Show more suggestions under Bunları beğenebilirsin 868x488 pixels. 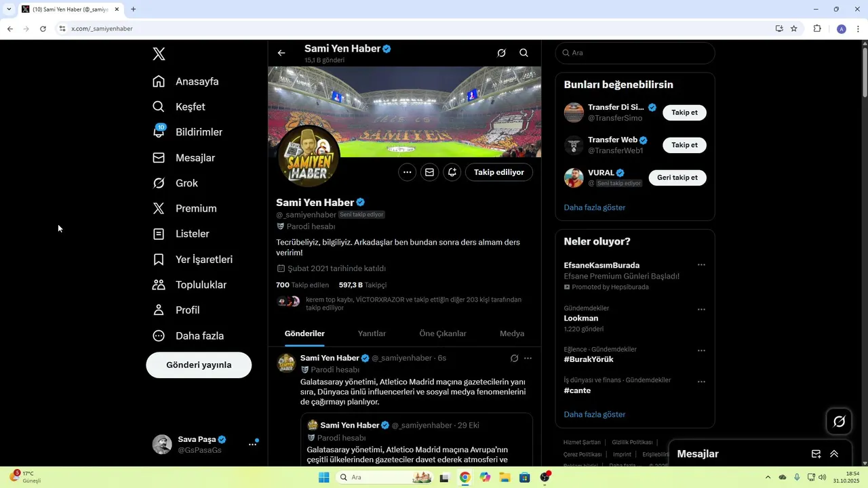(x=595, y=207)
